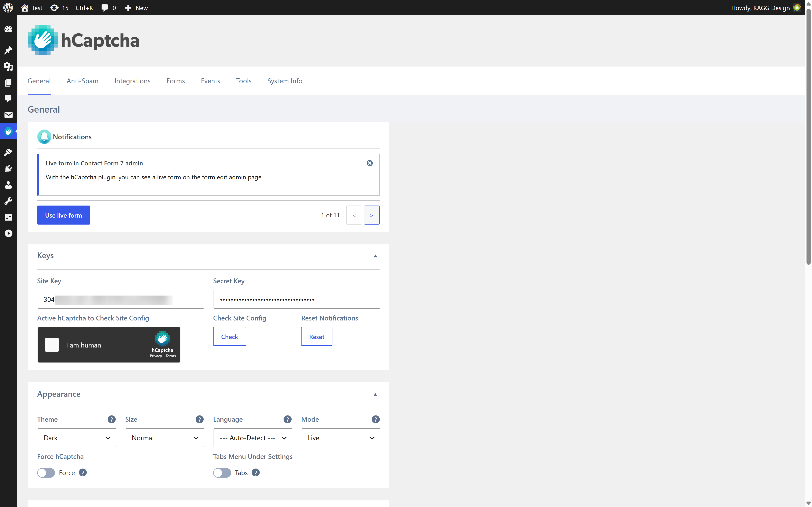Open the Tools wrench icon in sidebar
The width and height of the screenshot is (812, 507).
(8, 201)
